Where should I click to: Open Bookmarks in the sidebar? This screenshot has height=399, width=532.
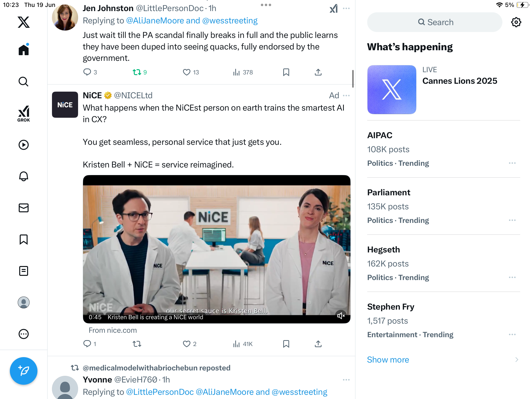click(x=24, y=239)
